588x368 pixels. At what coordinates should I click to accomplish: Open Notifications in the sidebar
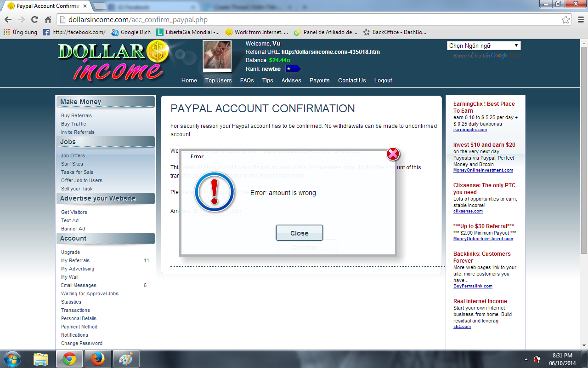pos(74,335)
